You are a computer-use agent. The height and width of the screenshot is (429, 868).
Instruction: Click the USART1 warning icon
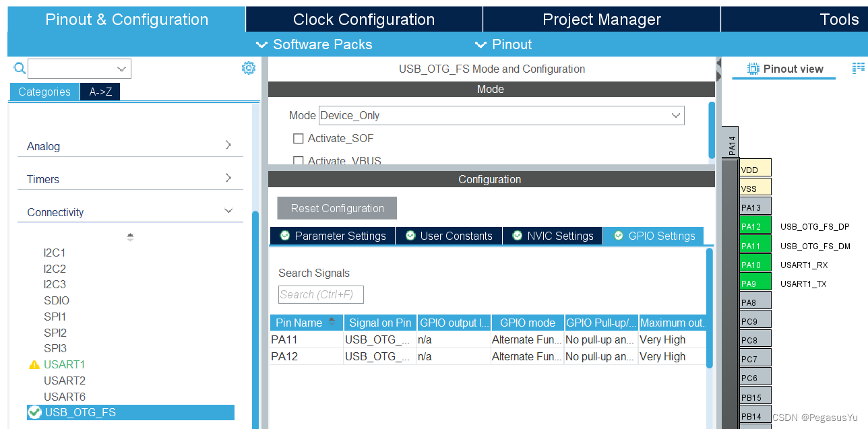click(x=34, y=365)
